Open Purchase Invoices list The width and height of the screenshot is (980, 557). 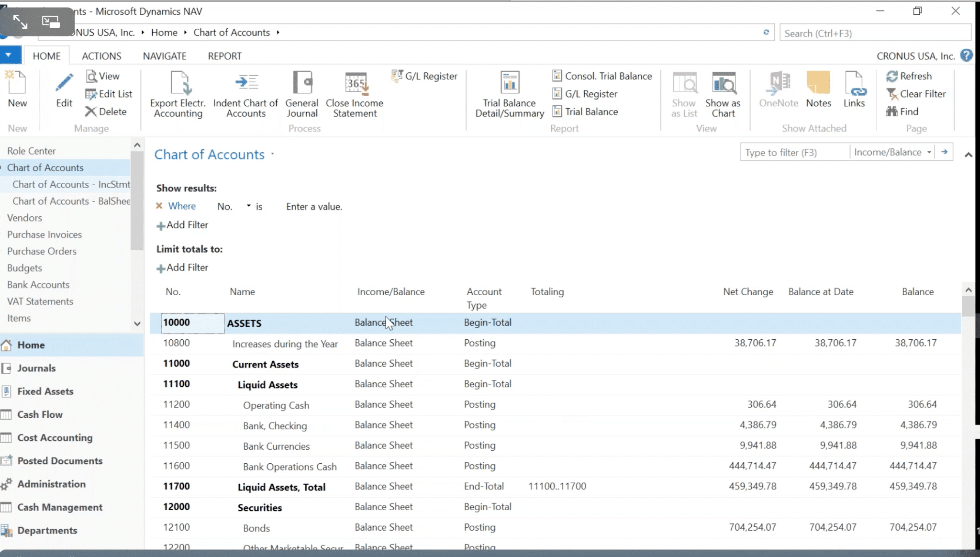45,234
